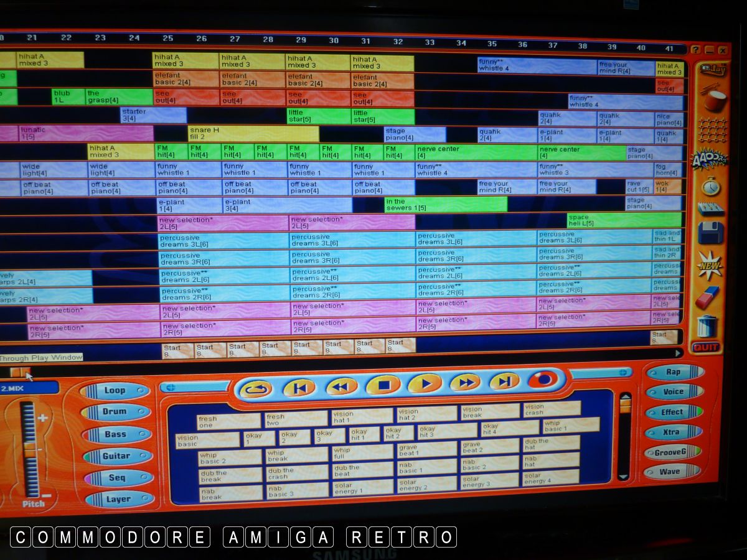Open help with the question mark icon
The image size is (747, 560).
[695, 50]
